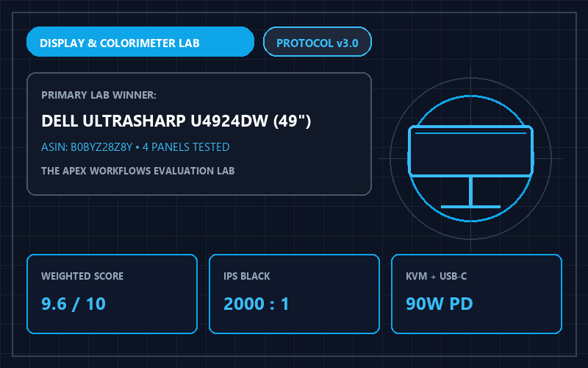Viewport: 588px width, 368px height.
Task: Click the 9.6 / 10 score value
Action: 73,304
